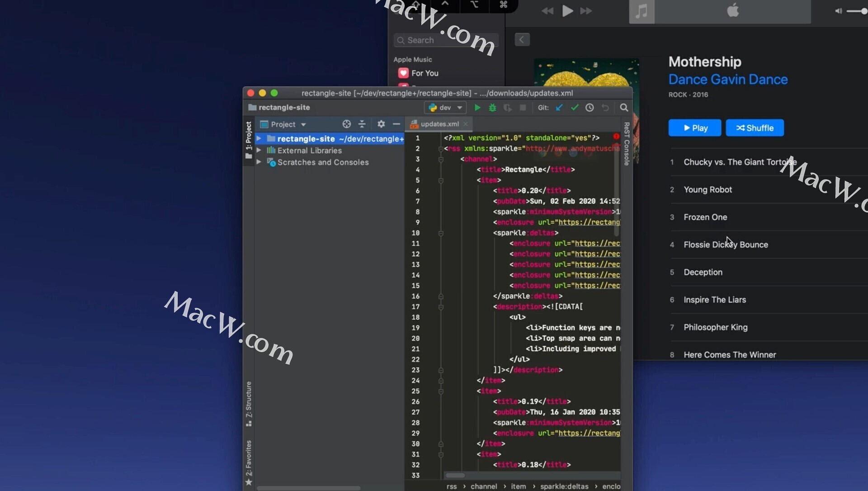Commit changes with the green checkmark
Viewport: 868px width, 491px height.
575,108
